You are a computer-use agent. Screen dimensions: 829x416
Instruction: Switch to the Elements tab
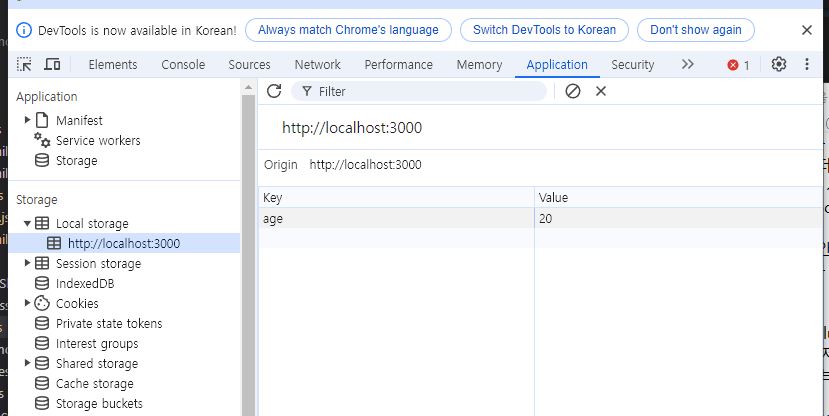(113, 64)
